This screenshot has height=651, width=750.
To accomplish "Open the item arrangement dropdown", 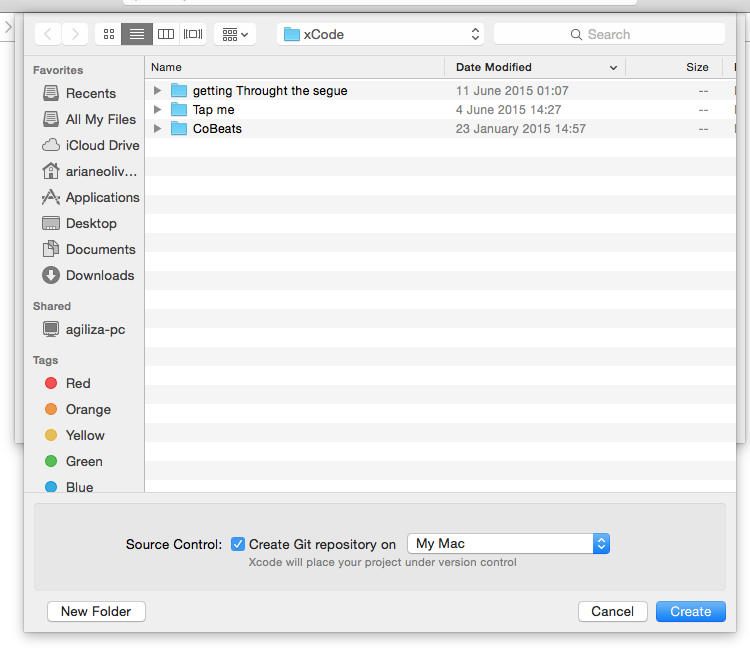I will 236,34.
